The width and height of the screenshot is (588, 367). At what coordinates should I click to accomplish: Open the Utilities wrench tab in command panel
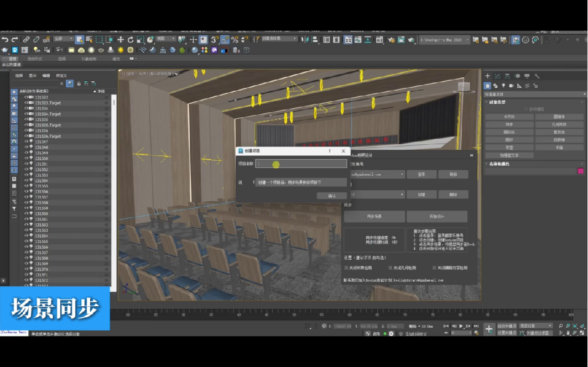pyautogui.click(x=537, y=76)
